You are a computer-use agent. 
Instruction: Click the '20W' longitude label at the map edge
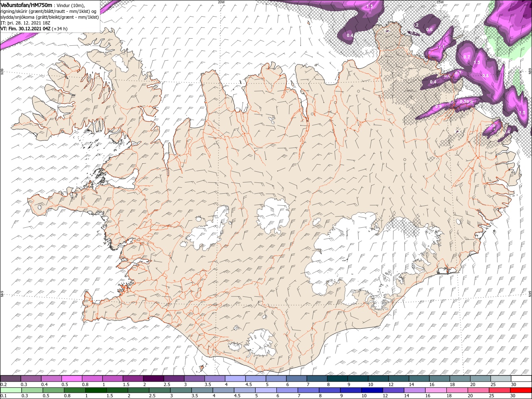click(x=221, y=2)
